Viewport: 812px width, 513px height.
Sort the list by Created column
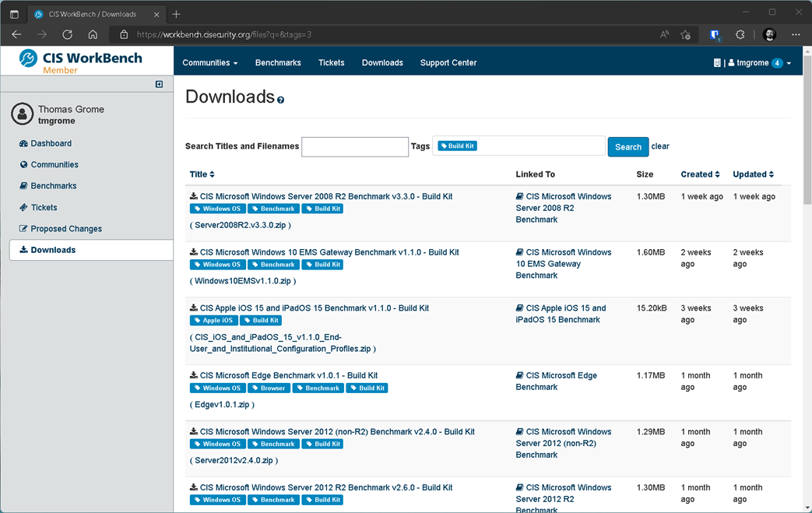(x=700, y=174)
